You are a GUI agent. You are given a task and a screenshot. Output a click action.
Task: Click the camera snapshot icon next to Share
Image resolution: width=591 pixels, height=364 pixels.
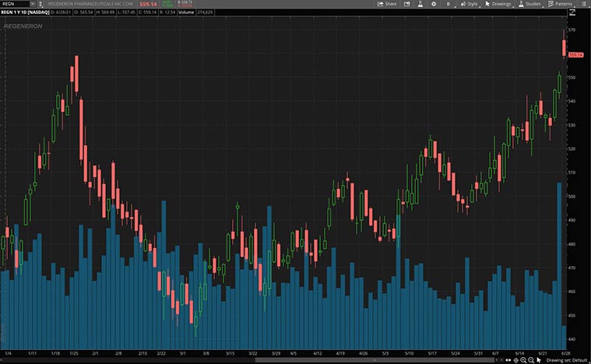click(408, 4)
